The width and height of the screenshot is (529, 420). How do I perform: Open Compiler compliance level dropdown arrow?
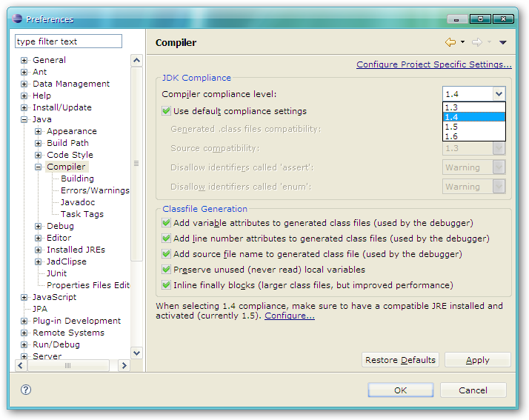(x=499, y=94)
